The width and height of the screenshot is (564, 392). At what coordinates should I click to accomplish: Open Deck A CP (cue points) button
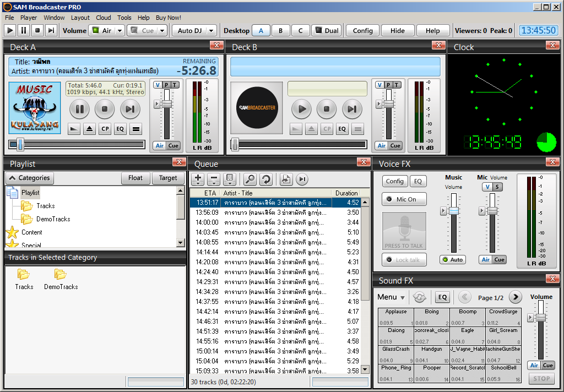105,129
